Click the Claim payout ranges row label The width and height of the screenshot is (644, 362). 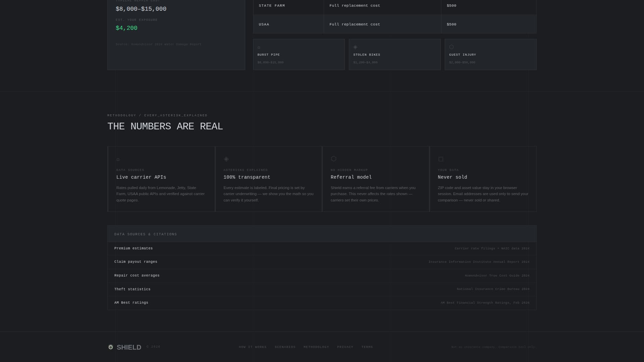(x=136, y=262)
